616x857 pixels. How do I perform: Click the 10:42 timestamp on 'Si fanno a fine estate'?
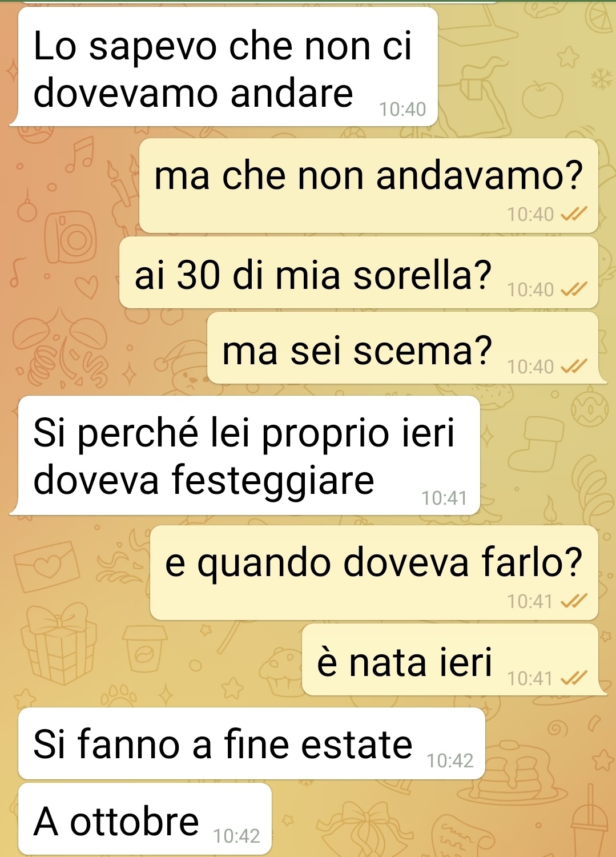pos(450,761)
